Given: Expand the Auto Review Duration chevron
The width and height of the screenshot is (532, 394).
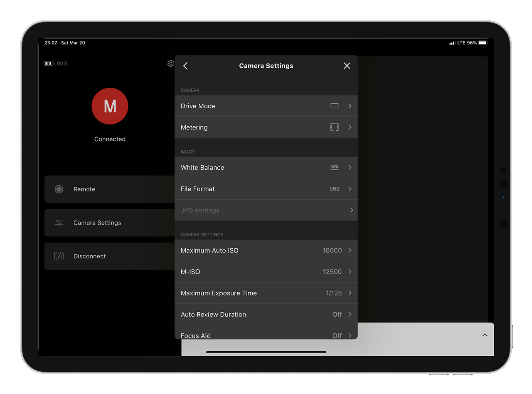Looking at the screenshot, I should [350, 314].
